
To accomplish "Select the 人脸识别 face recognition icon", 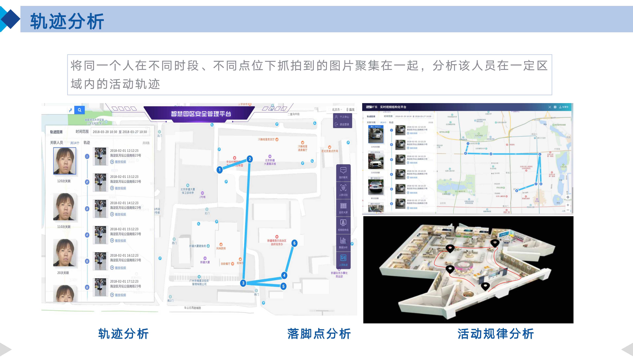I will click(x=343, y=188).
